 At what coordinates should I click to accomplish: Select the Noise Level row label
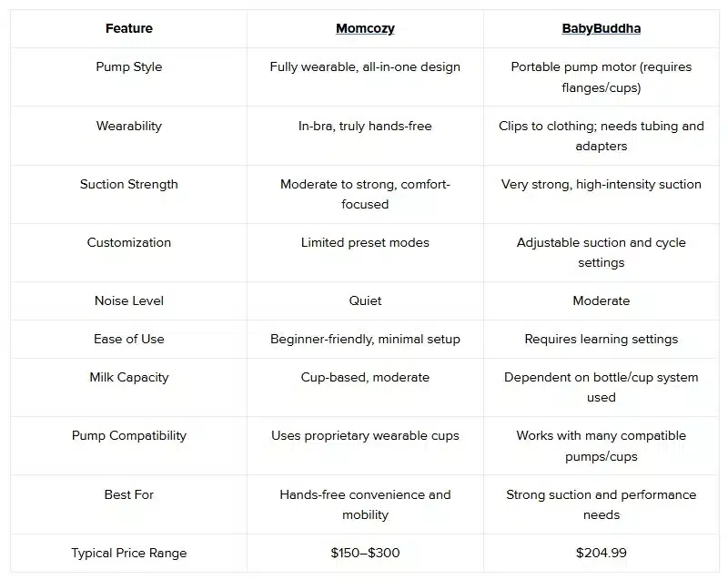point(128,300)
